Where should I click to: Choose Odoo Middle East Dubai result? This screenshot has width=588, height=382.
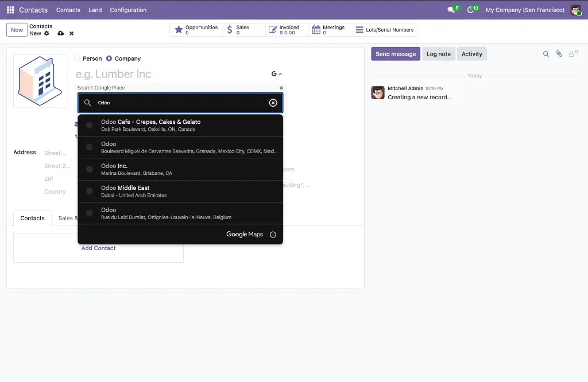[x=180, y=192]
